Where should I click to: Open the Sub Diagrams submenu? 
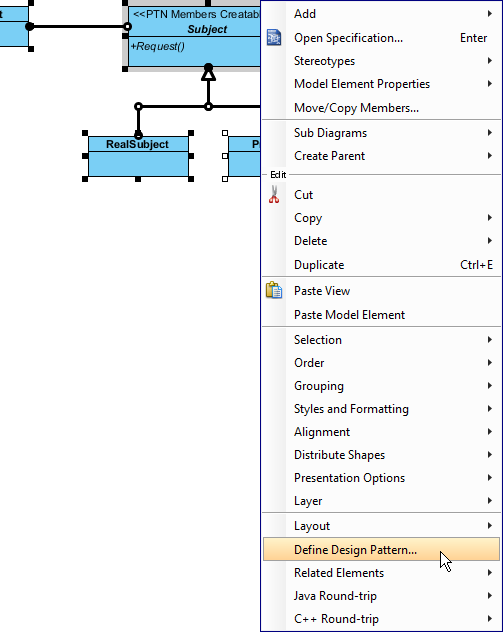[x=381, y=133]
